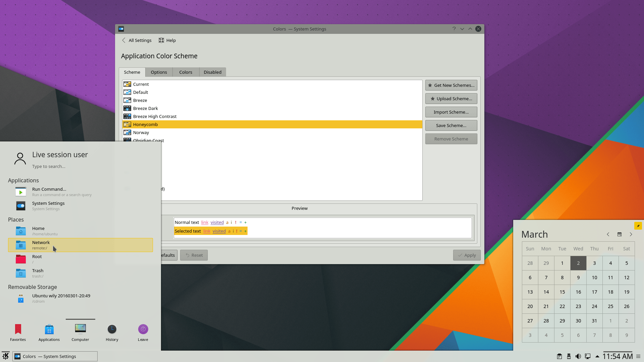Screen dimensions: 644x362
Task: Unpin the calendar popup using the pin button
Action: (x=638, y=226)
